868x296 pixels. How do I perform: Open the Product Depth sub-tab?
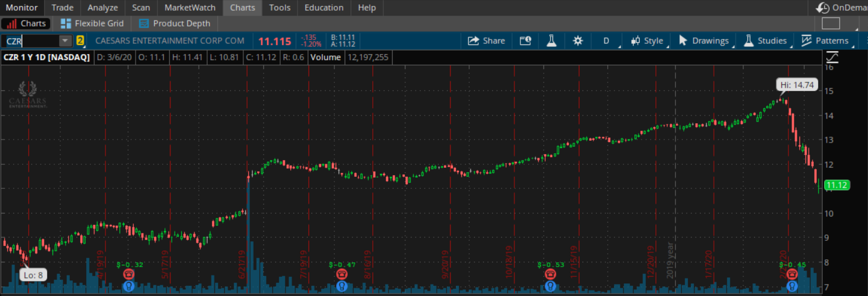pyautogui.click(x=175, y=23)
